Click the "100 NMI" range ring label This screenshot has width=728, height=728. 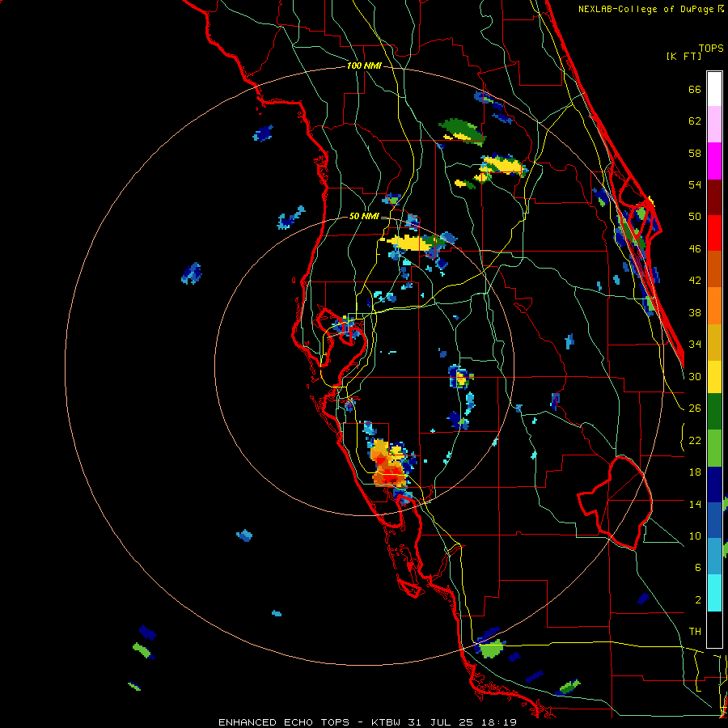pyautogui.click(x=364, y=66)
